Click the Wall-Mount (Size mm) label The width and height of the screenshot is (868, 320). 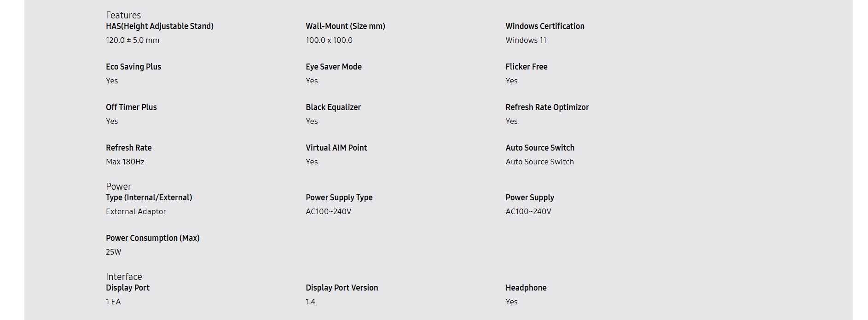(345, 26)
